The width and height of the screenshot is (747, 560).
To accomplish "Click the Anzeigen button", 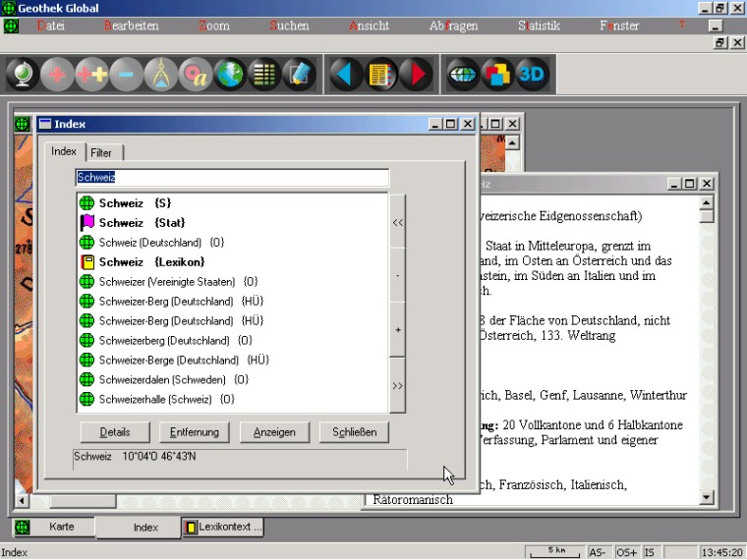I will pos(274,432).
